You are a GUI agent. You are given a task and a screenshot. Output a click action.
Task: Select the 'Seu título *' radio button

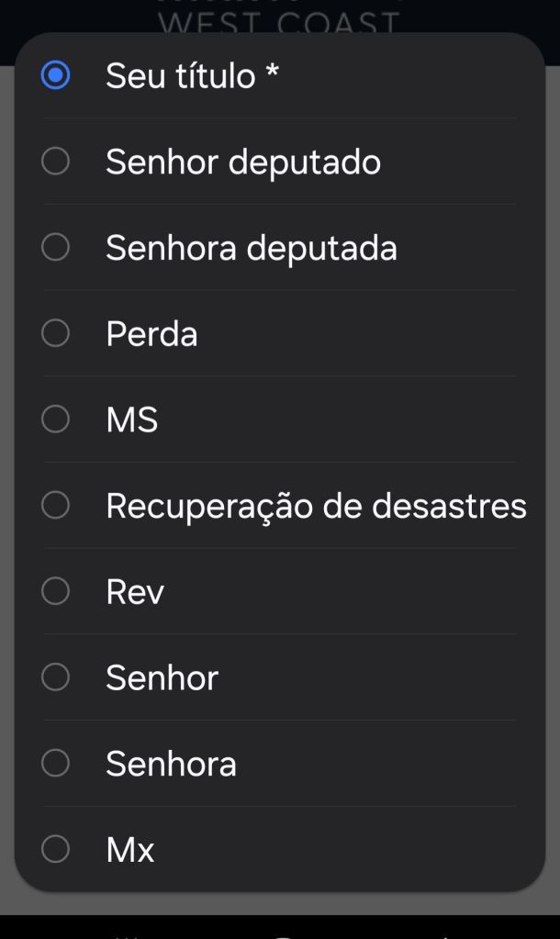click(x=56, y=75)
